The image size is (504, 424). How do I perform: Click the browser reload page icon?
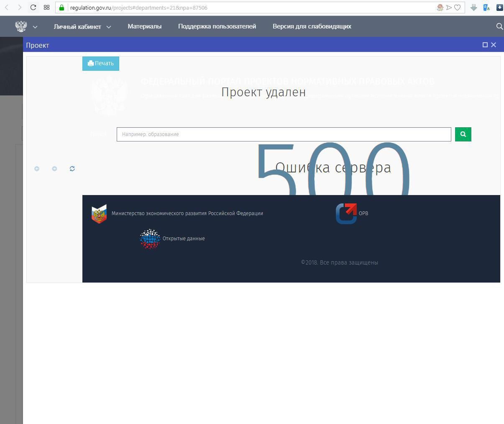[x=33, y=7]
